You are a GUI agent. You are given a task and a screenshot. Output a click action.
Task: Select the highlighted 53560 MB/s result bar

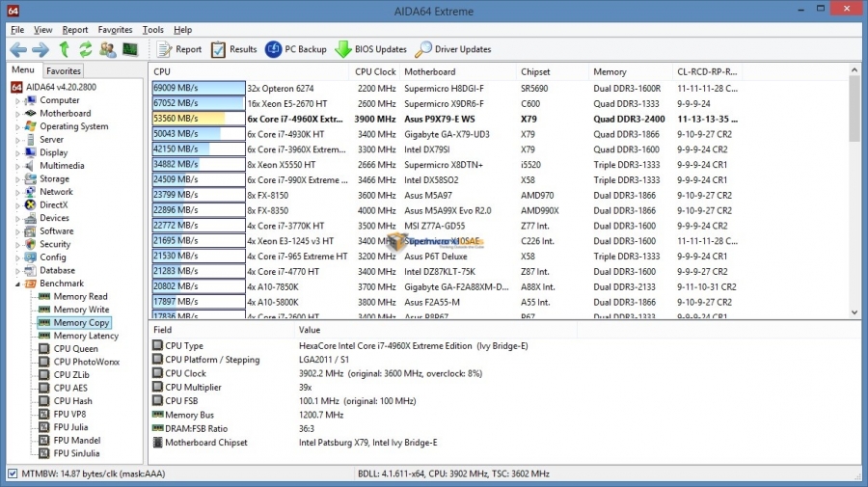click(x=199, y=119)
